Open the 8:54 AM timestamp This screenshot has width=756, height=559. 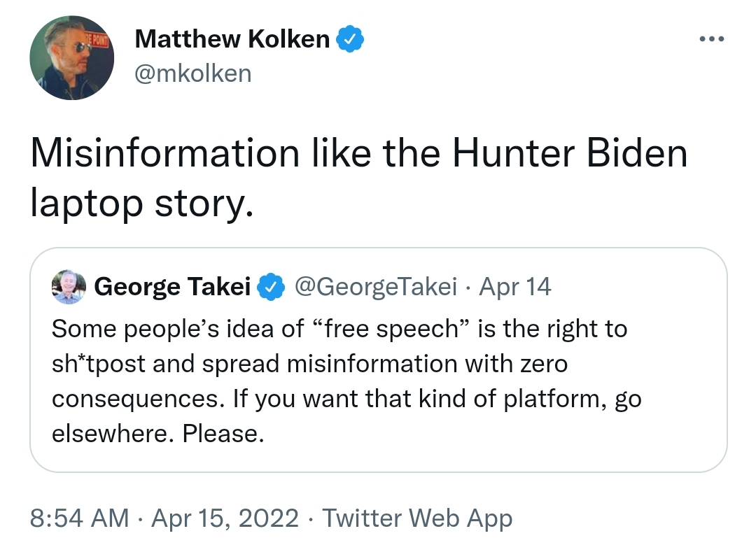pyautogui.click(x=79, y=518)
